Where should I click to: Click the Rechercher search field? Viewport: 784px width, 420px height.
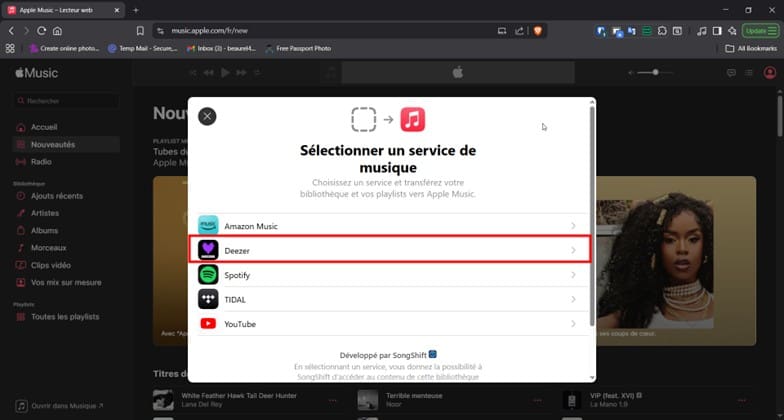[x=66, y=100]
